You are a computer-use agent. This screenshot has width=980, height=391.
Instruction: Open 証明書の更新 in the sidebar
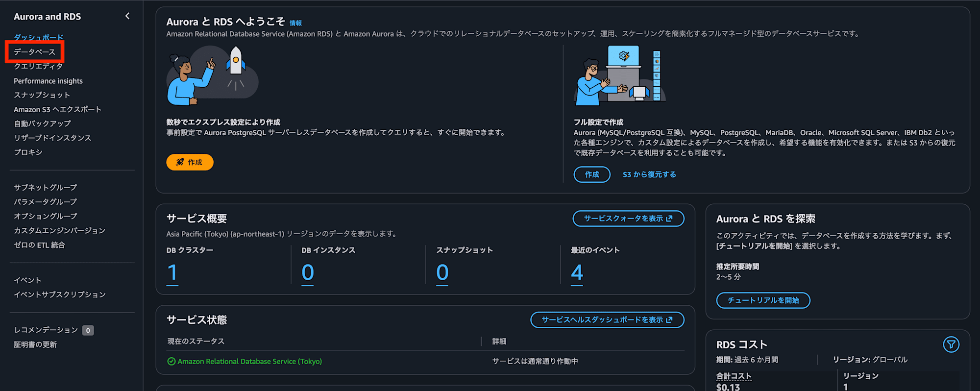pyautogui.click(x=35, y=344)
